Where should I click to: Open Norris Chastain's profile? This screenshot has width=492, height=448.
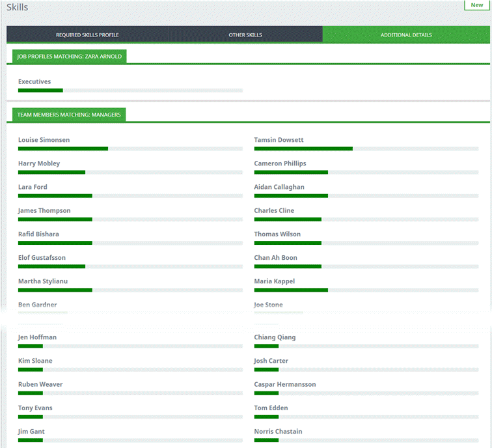pyautogui.click(x=278, y=432)
